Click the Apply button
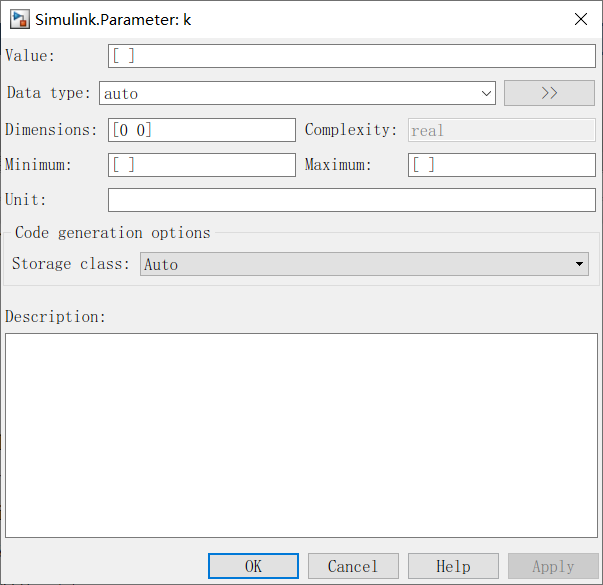The width and height of the screenshot is (603, 585). [553, 566]
